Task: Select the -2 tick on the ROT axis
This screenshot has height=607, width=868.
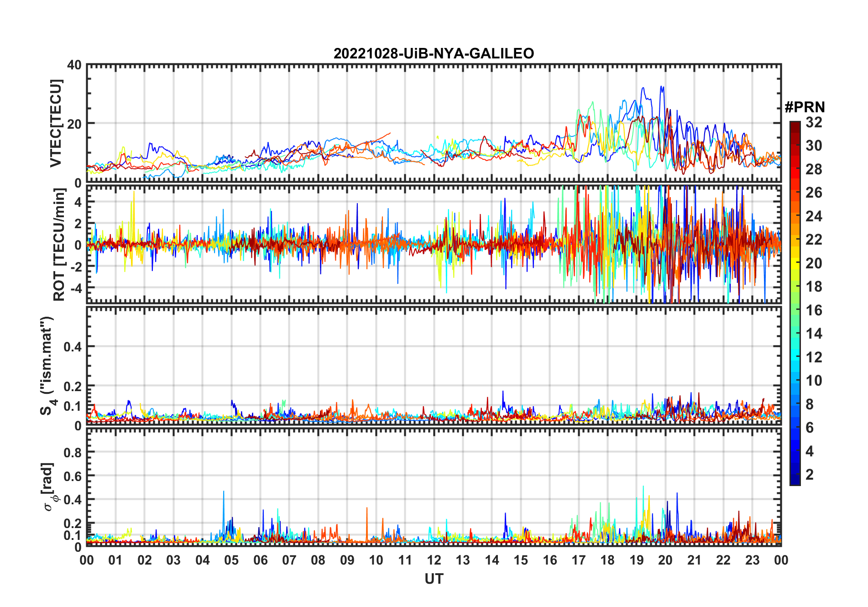Action: coord(77,267)
